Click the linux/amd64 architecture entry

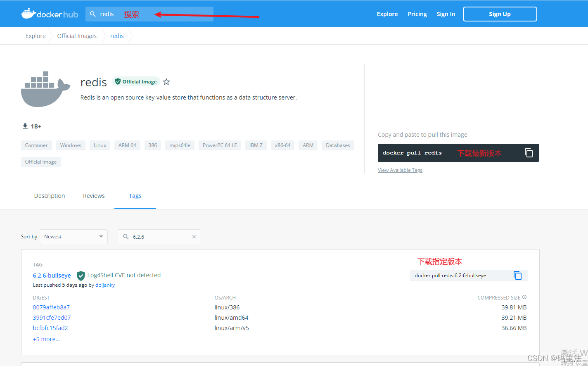click(x=231, y=318)
